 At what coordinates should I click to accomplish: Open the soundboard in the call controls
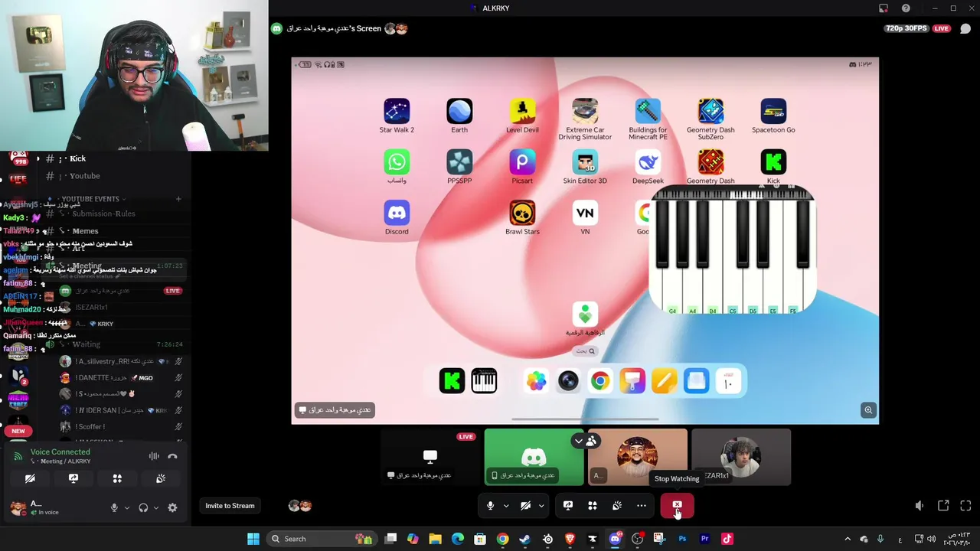(617, 506)
